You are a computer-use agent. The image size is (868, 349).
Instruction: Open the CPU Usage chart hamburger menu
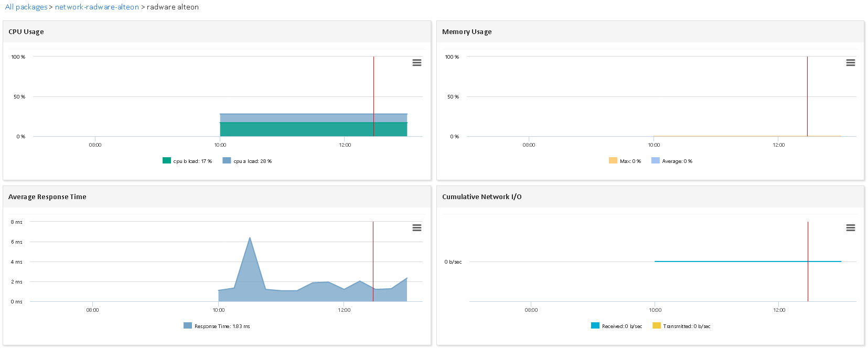(x=417, y=63)
